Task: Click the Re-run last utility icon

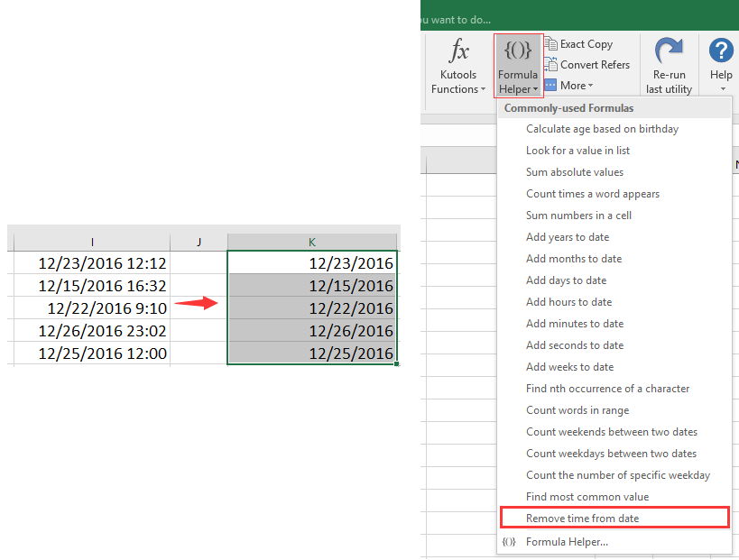Action: coord(669,51)
